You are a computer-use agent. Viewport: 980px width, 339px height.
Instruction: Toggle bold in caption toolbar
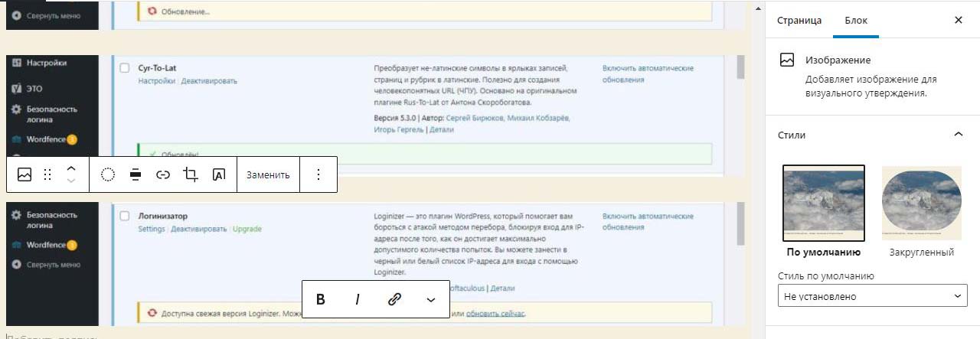click(321, 299)
